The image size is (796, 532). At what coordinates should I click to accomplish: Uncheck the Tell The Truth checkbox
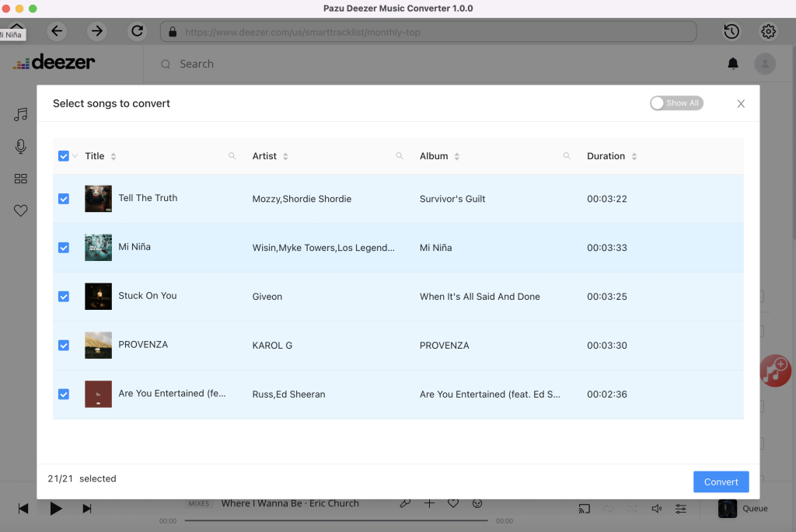(64, 199)
